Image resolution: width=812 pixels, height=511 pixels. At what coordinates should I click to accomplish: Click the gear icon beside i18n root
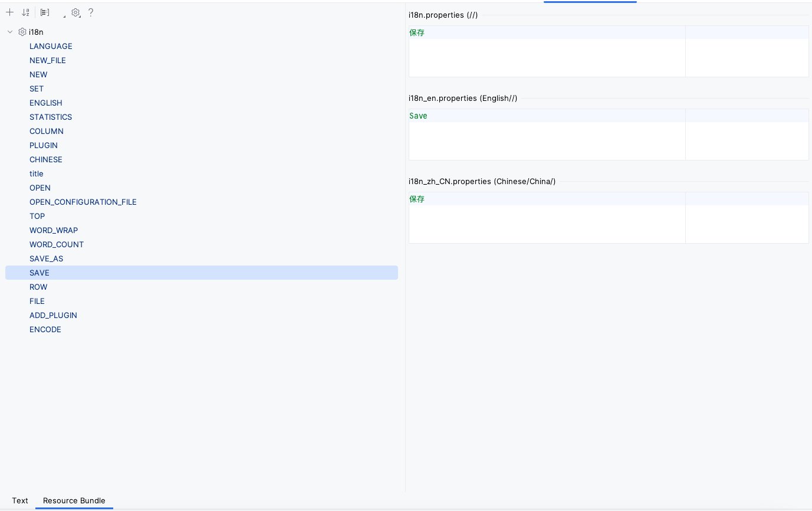click(22, 32)
